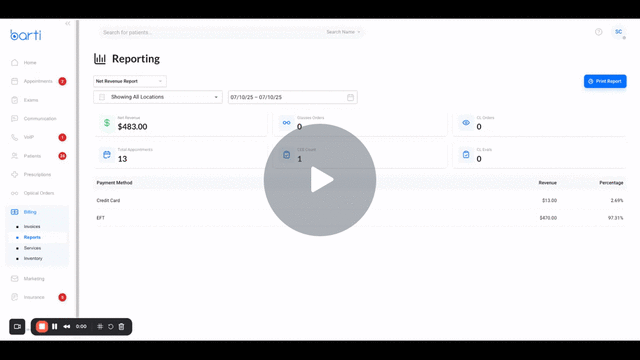Open Appointments in the sidebar
The image size is (640, 360).
click(x=38, y=81)
